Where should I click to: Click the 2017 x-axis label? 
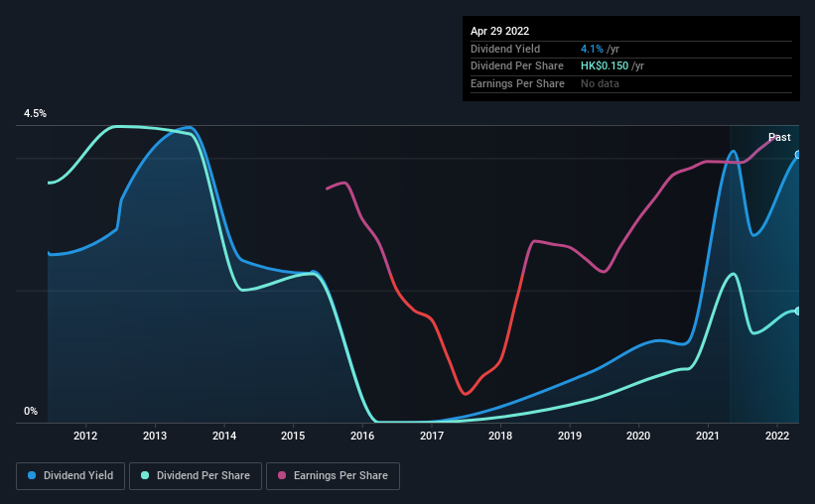click(x=432, y=436)
